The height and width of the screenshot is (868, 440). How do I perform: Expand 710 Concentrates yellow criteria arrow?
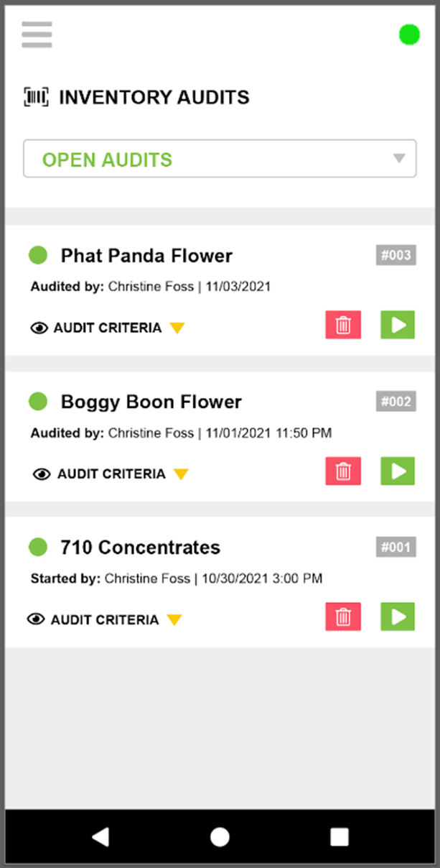[x=174, y=620]
